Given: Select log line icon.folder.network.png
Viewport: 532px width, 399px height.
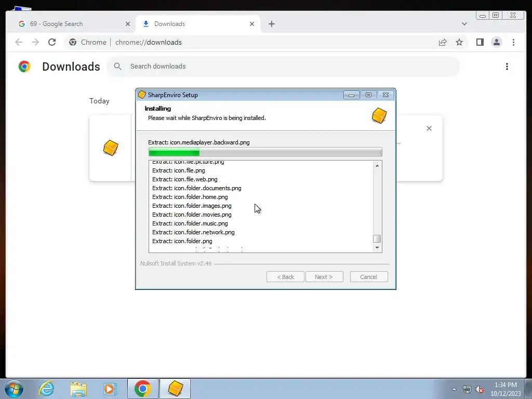Looking at the screenshot, I should pos(193,232).
